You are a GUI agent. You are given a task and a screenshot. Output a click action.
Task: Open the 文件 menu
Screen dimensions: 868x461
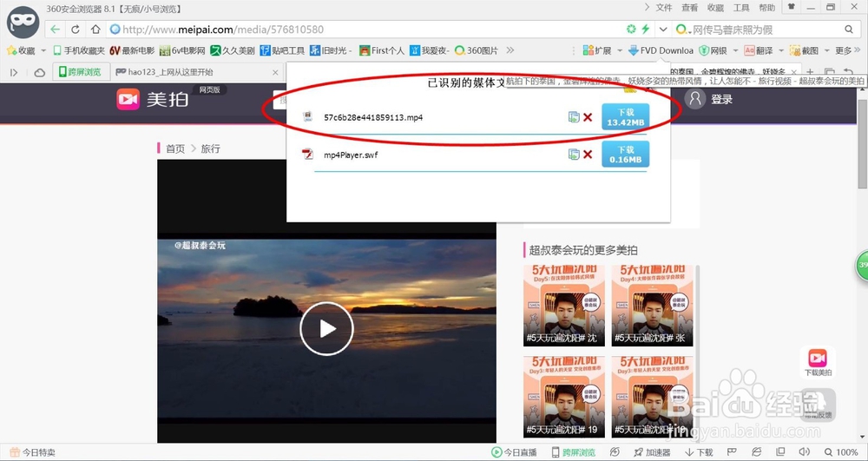coord(664,8)
